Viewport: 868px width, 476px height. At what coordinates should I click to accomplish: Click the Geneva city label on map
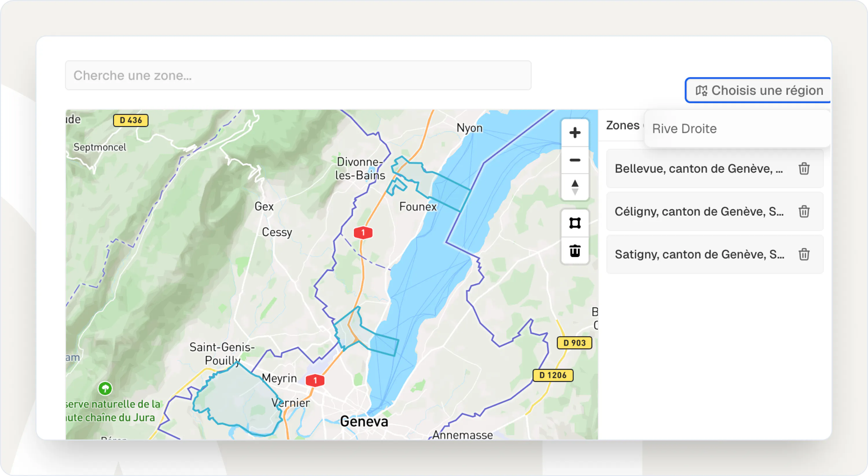tap(364, 421)
